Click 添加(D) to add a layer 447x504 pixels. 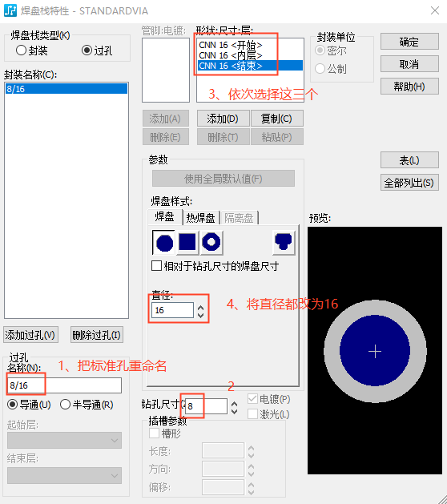[223, 119]
